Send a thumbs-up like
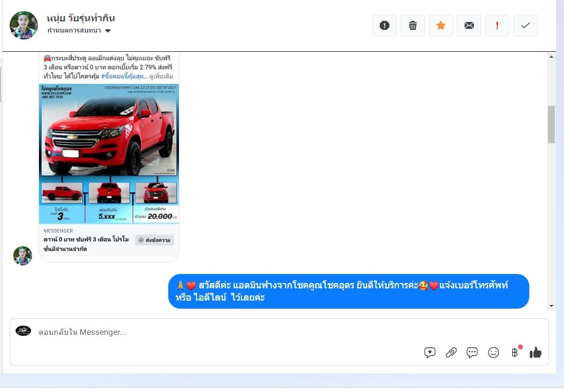The height and width of the screenshot is (392, 564). tap(535, 352)
